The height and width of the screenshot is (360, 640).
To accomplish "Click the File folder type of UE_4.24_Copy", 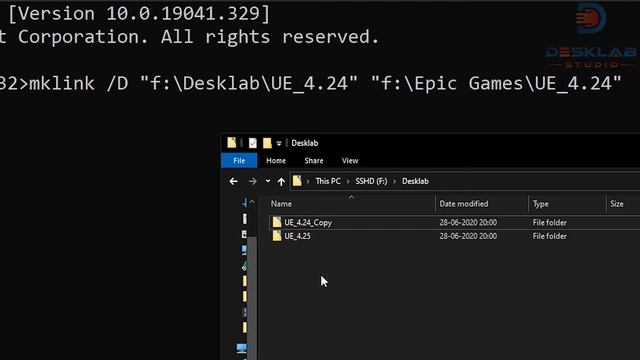I will tap(549, 222).
